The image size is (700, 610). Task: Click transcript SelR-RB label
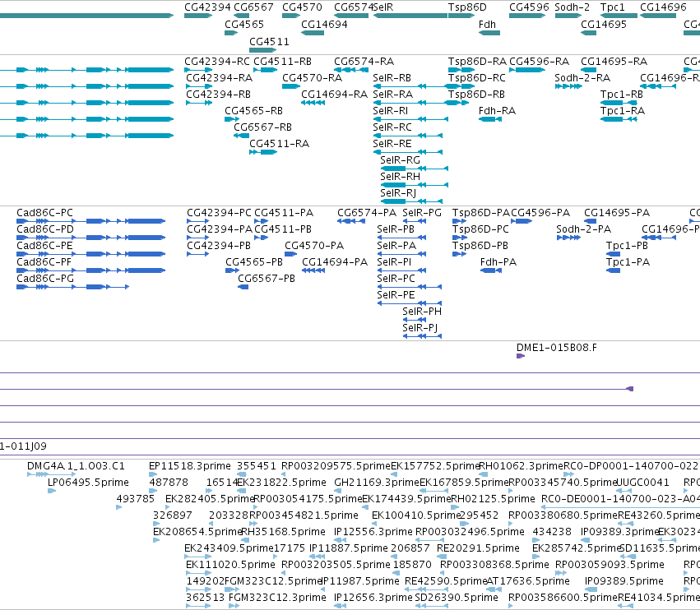(x=392, y=78)
